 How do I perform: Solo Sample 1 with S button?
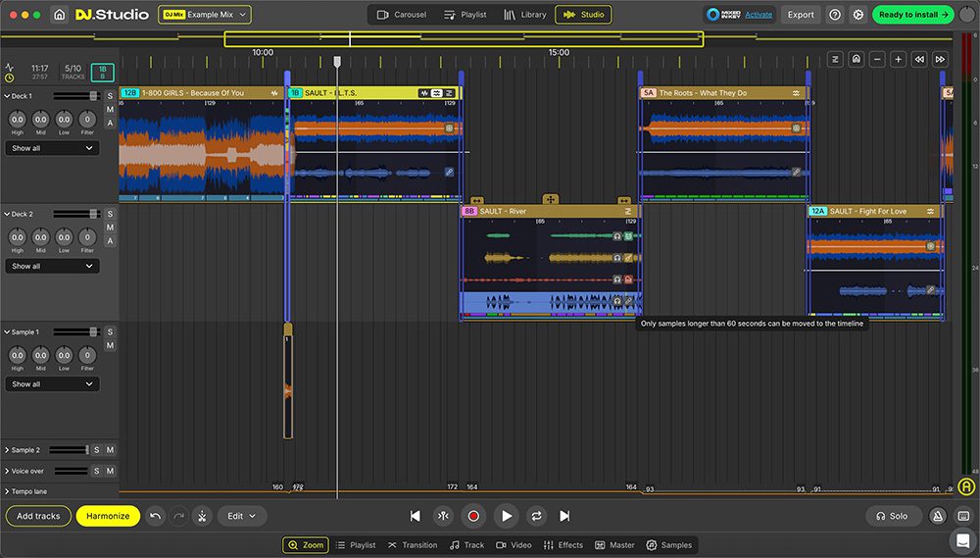110,332
